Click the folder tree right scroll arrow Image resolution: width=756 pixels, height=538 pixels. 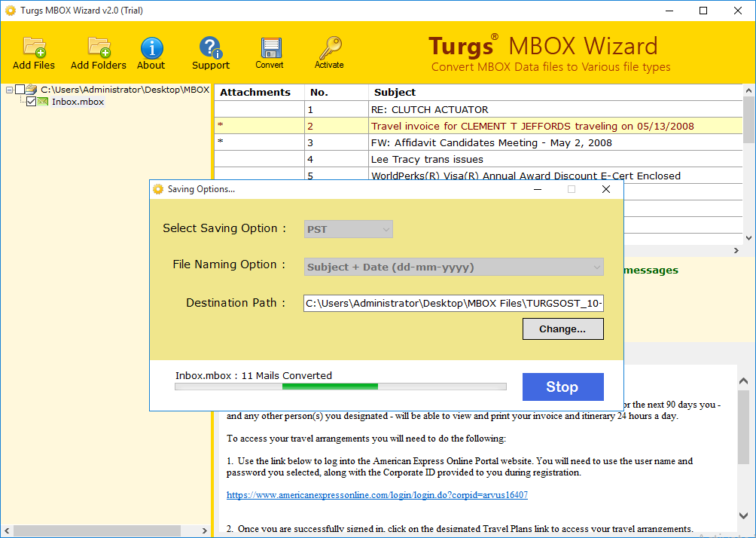pyautogui.click(x=204, y=530)
